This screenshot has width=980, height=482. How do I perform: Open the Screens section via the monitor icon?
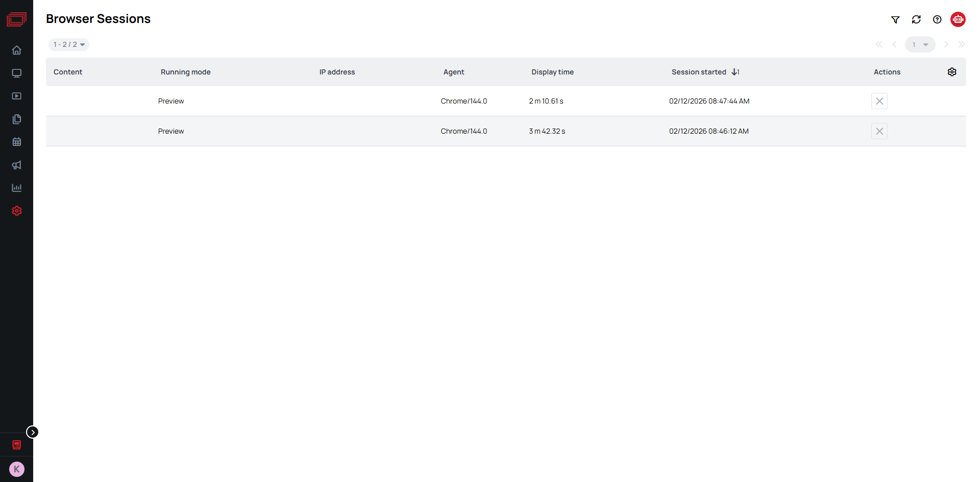pos(17,73)
